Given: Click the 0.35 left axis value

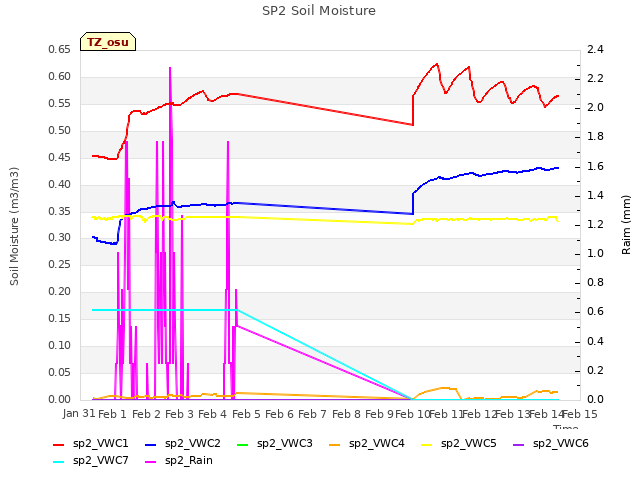Looking at the screenshot, I should [x=60, y=211].
